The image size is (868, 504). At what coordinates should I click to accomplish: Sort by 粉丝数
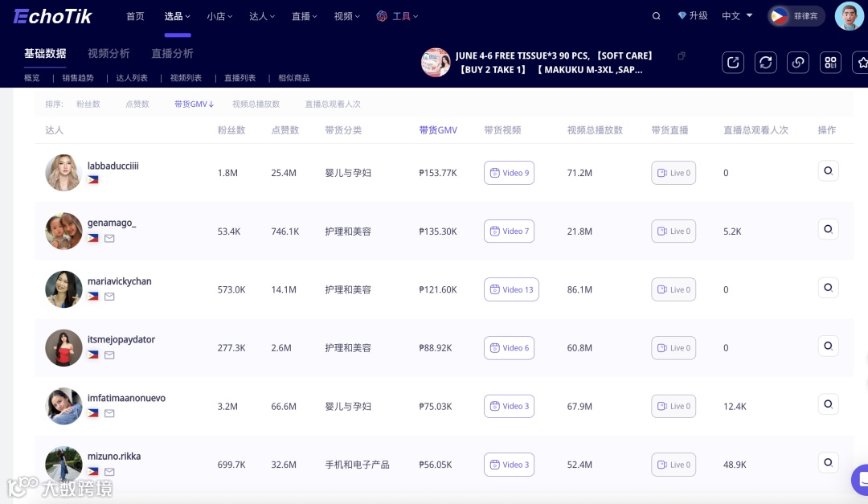coord(88,104)
